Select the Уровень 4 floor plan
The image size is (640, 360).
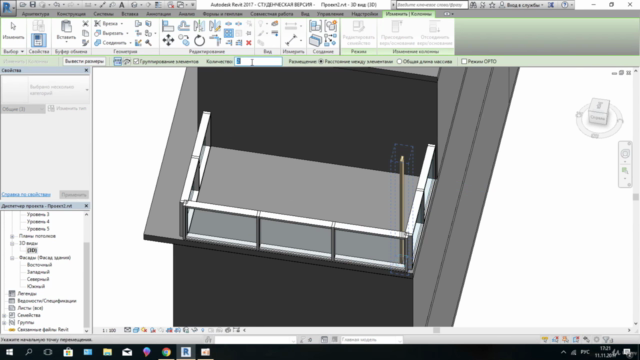click(x=38, y=222)
